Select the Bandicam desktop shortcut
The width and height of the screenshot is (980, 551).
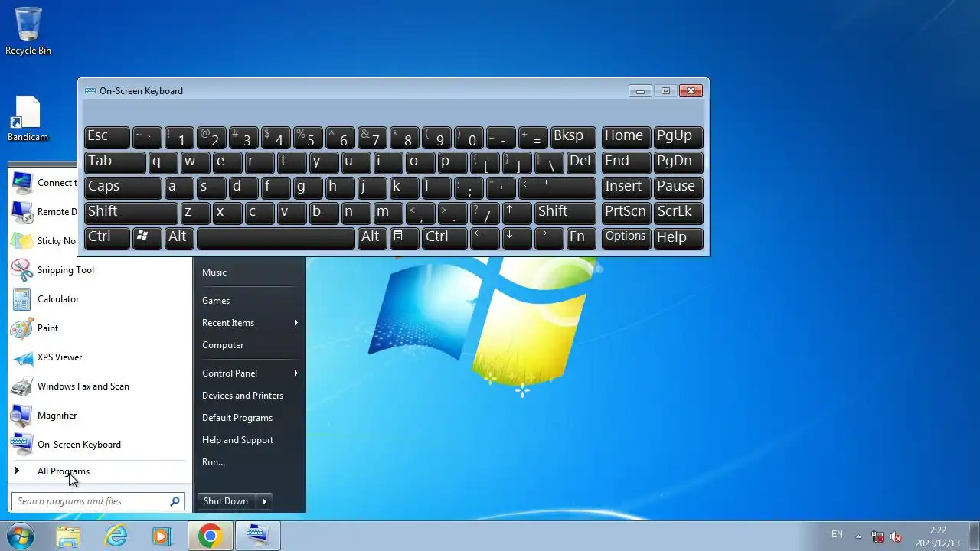click(x=28, y=119)
